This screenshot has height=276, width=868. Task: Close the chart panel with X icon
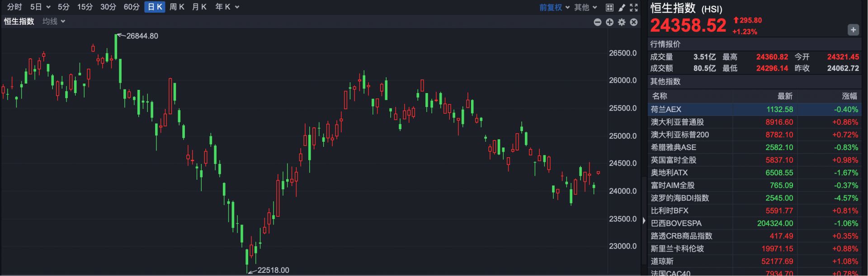pyautogui.click(x=634, y=22)
